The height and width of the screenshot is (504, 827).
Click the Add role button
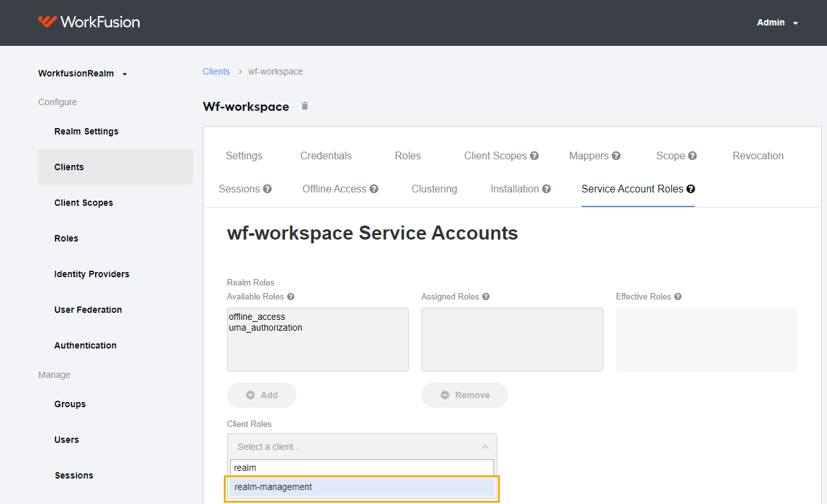(x=261, y=395)
